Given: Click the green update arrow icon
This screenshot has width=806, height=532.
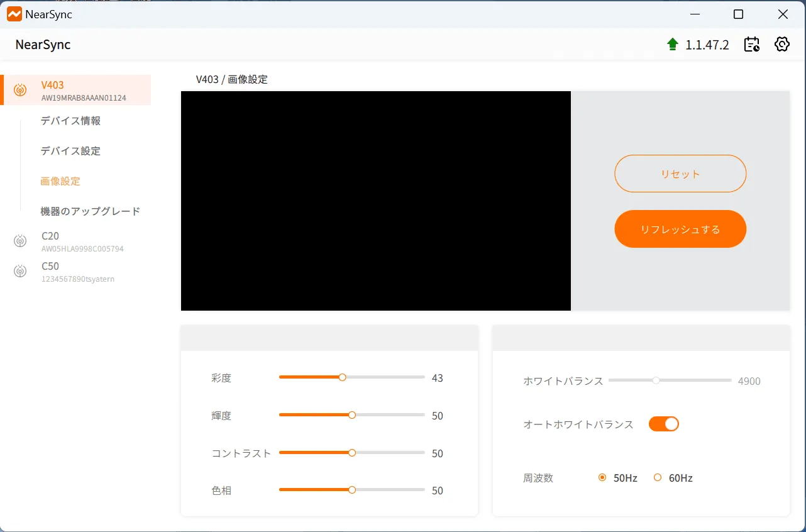Looking at the screenshot, I should click(673, 44).
